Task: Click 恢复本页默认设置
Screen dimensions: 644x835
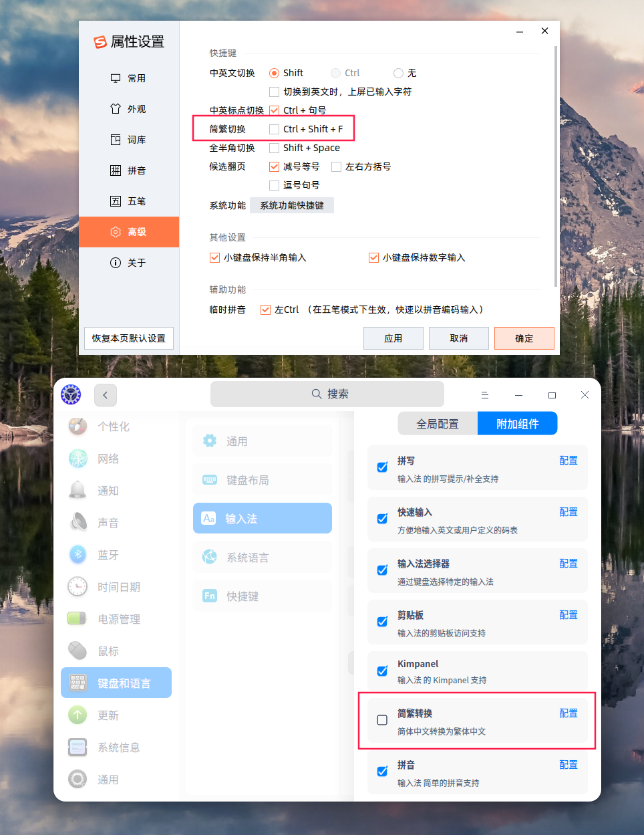Action: [x=128, y=338]
